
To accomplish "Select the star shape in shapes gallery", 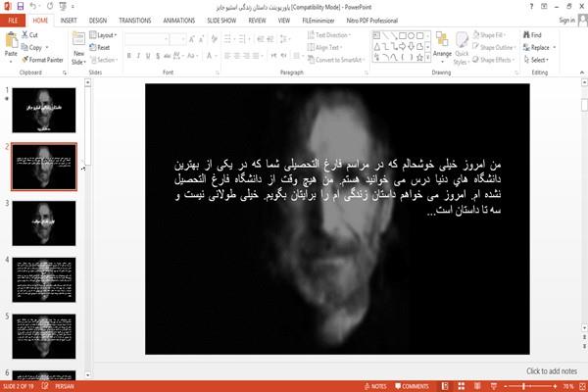I will coord(419,58).
